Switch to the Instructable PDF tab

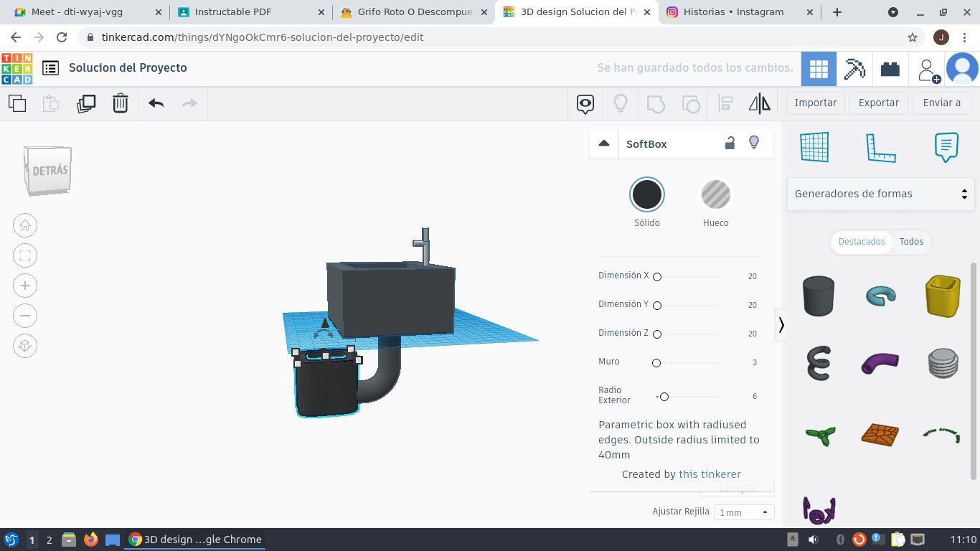coord(251,12)
